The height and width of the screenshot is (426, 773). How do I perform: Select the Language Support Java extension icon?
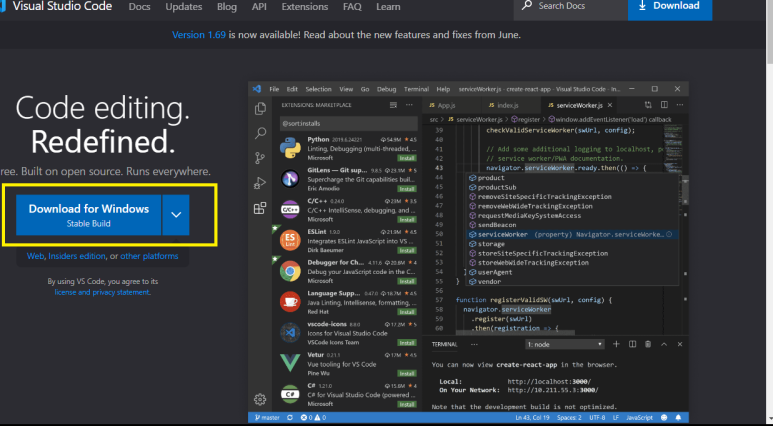click(x=290, y=302)
